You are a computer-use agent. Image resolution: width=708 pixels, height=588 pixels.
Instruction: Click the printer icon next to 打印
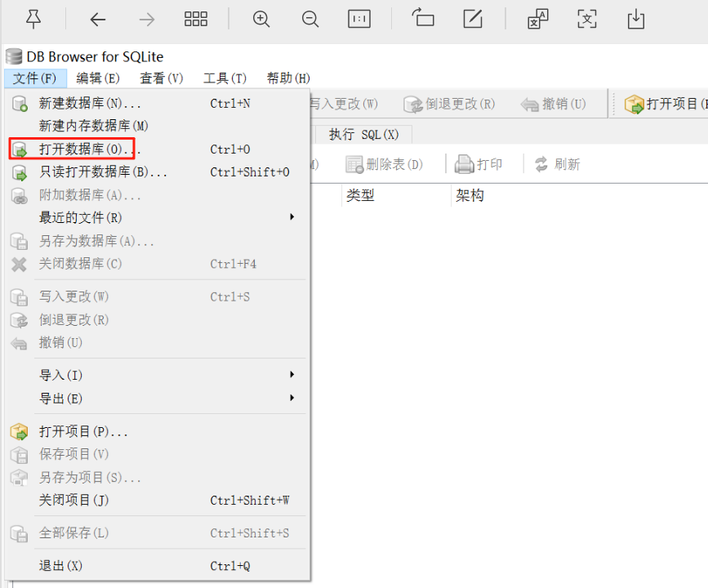[x=464, y=164]
